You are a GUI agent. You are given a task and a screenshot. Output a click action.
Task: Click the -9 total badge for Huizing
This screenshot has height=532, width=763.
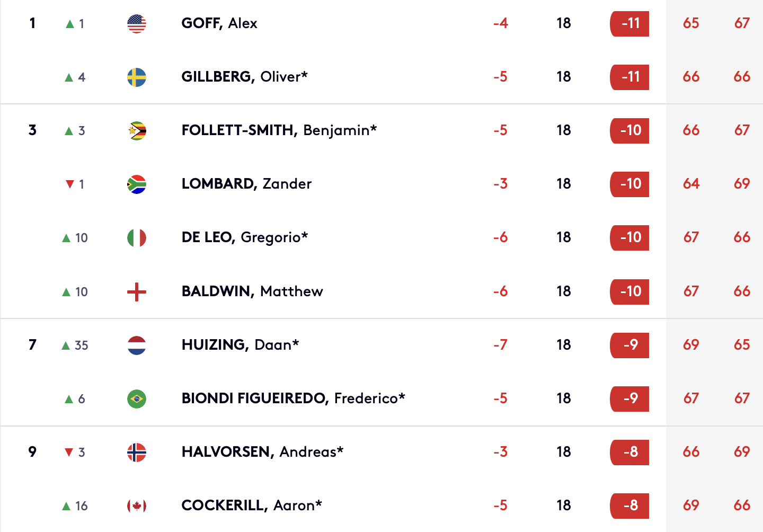click(x=630, y=345)
